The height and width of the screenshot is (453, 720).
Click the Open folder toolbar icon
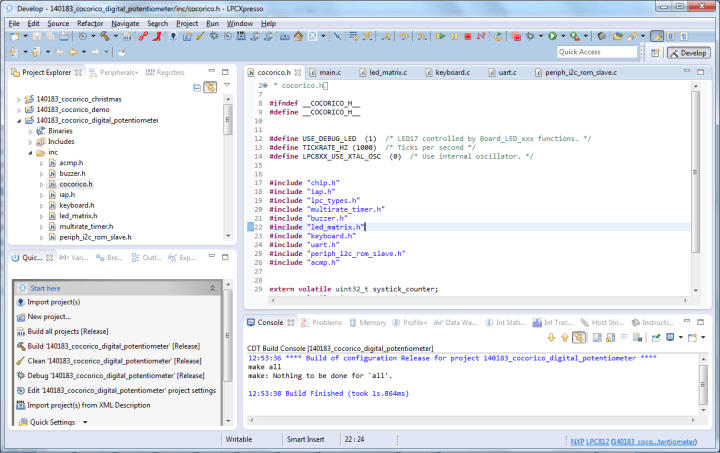[618, 36]
